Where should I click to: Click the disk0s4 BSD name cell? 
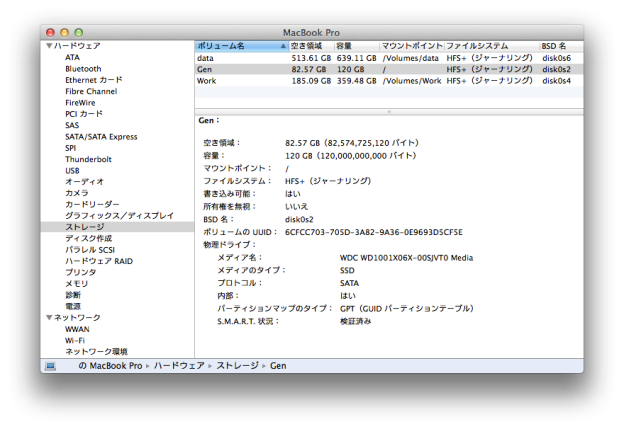pyautogui.click(x=556, y=81)
